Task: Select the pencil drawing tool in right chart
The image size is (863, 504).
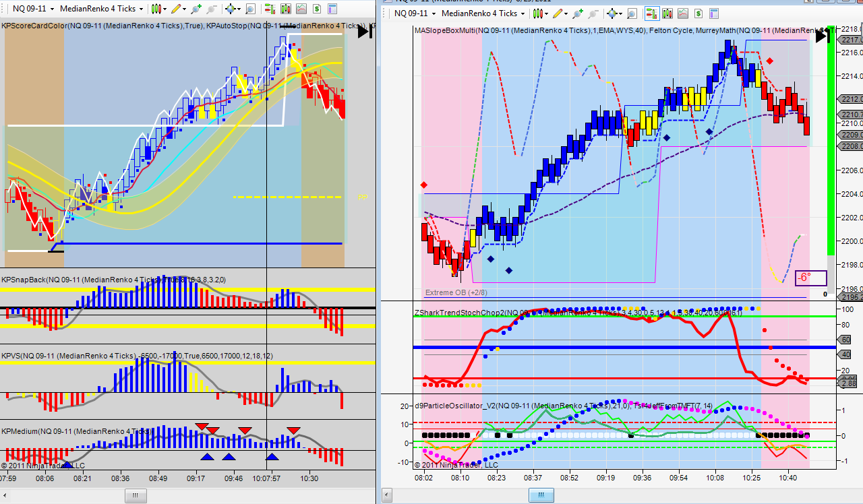Action: coord(558,13)
